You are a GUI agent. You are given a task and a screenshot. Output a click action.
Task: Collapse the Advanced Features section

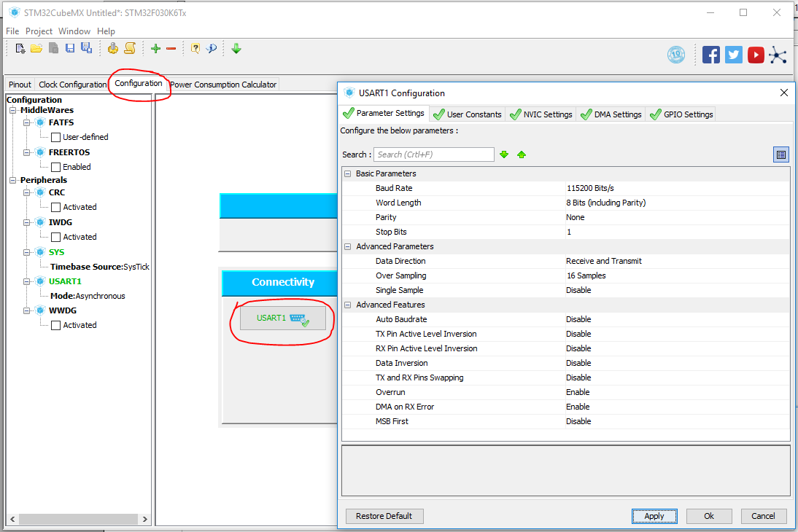[x=348, y=305]
